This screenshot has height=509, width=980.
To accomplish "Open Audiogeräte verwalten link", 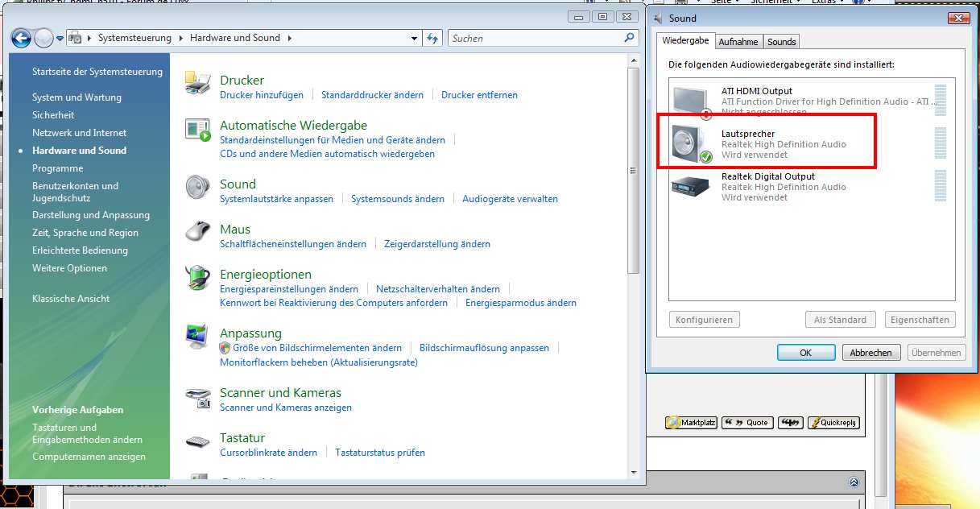I will [510, 199].
